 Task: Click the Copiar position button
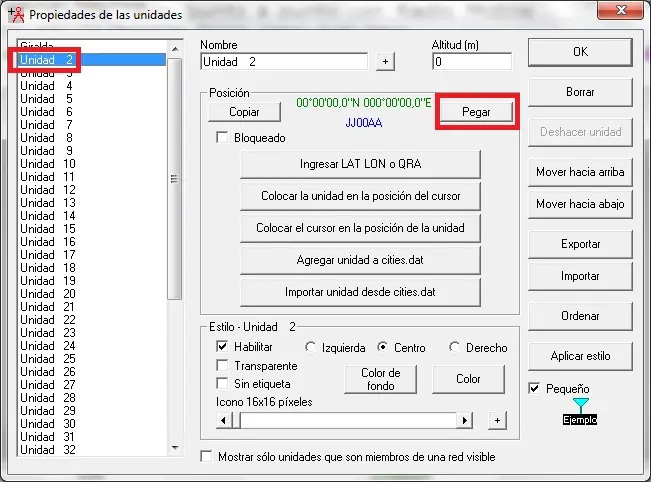point(244,112)
